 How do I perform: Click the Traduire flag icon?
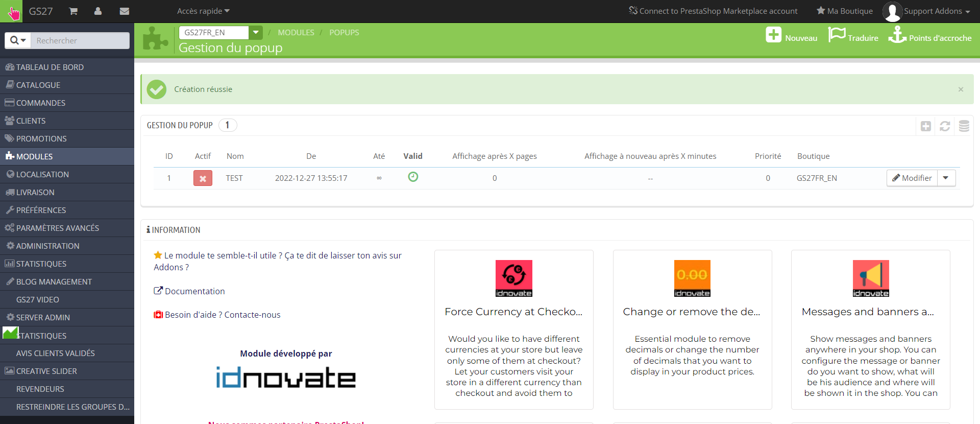[837, 35]
